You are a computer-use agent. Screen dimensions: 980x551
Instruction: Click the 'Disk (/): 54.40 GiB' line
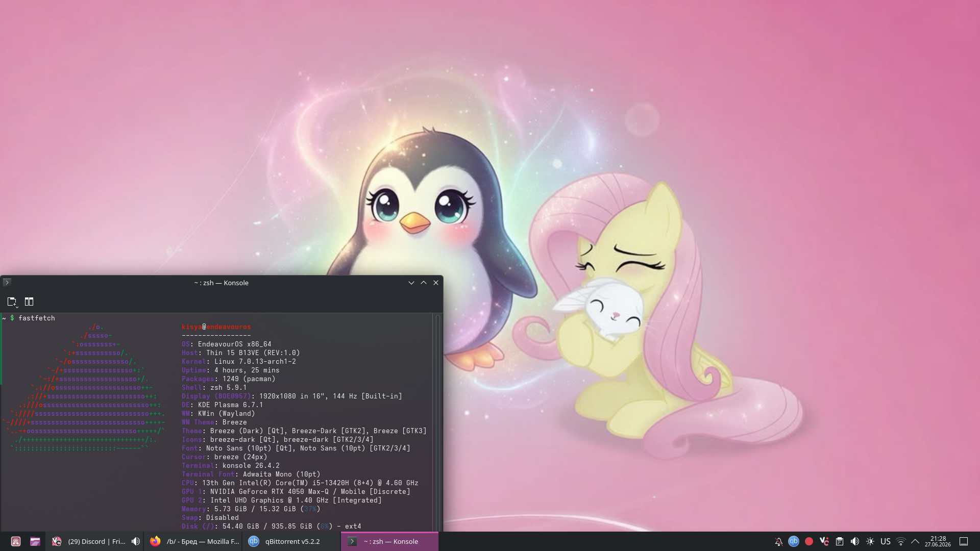coord(272,527)
